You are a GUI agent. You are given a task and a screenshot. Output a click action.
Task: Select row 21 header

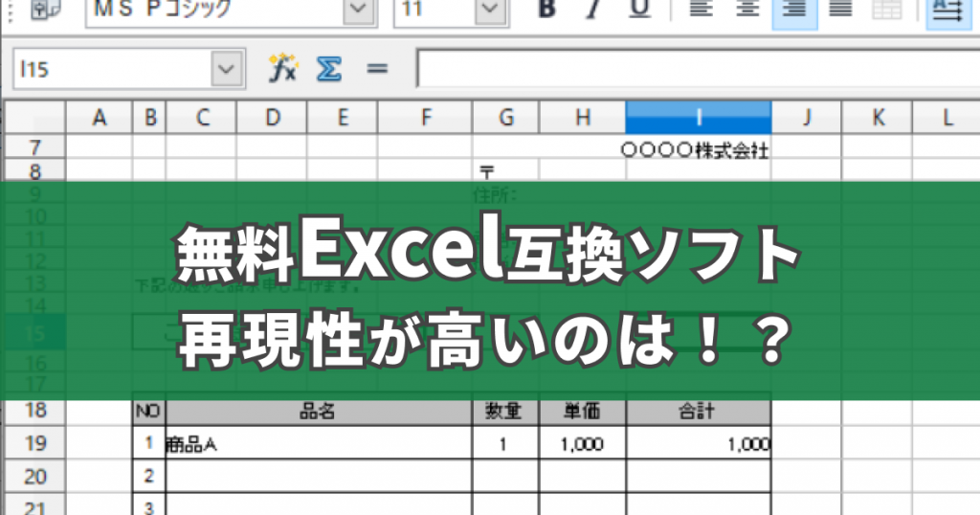pyautogui.click(x=35, y=505)
